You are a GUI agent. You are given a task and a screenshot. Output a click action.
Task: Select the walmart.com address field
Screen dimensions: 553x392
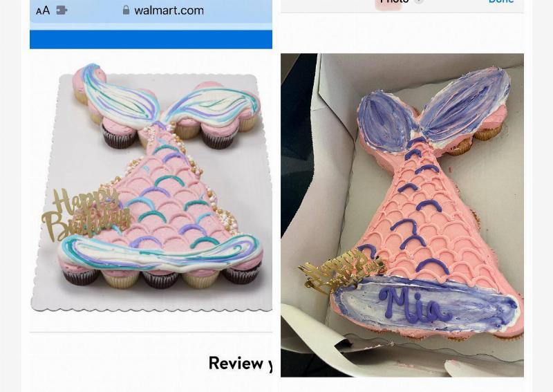pos(151,11)
